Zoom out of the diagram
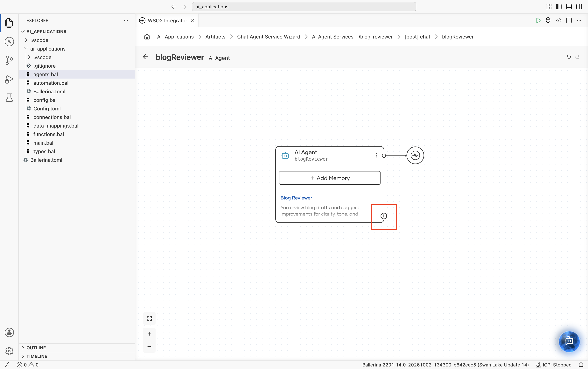Viewport: 588px width, 369px height. 149,347
